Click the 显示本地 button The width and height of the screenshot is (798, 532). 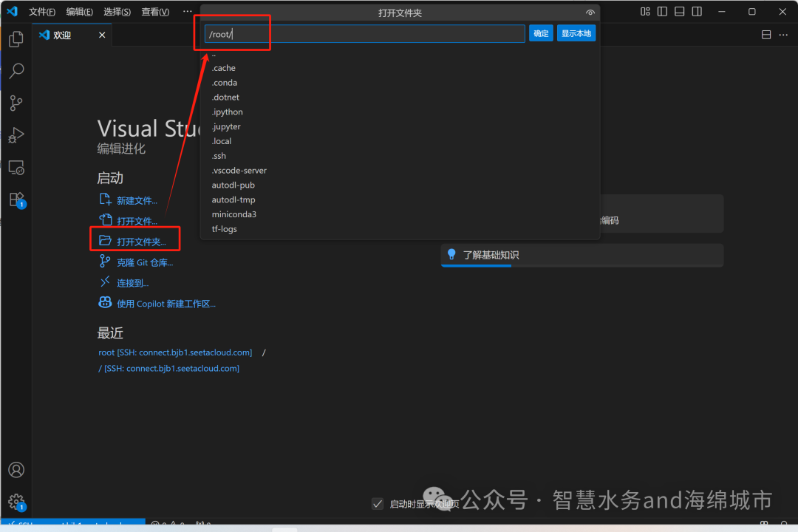(x=576, y=33)
